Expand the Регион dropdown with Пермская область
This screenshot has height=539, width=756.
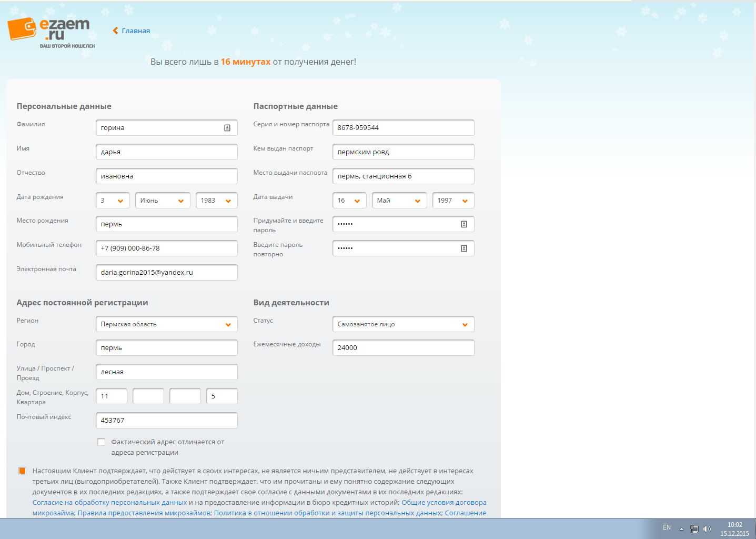[167, 324]
